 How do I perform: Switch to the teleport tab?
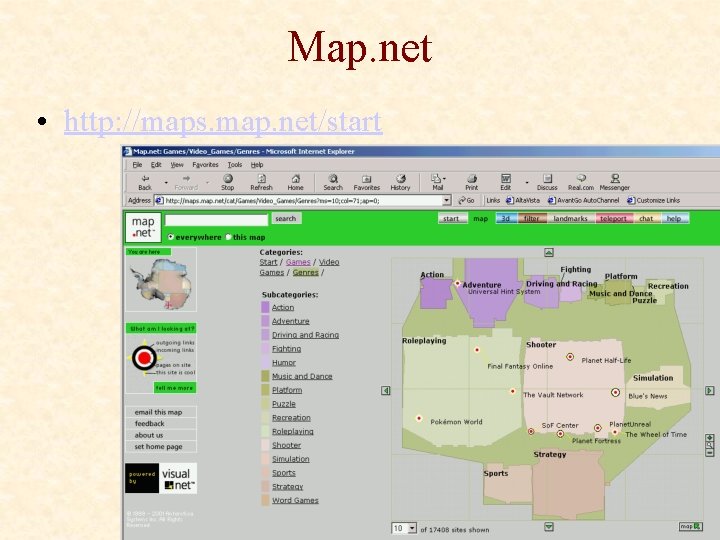pyautogui.click(x=613, y=219)
